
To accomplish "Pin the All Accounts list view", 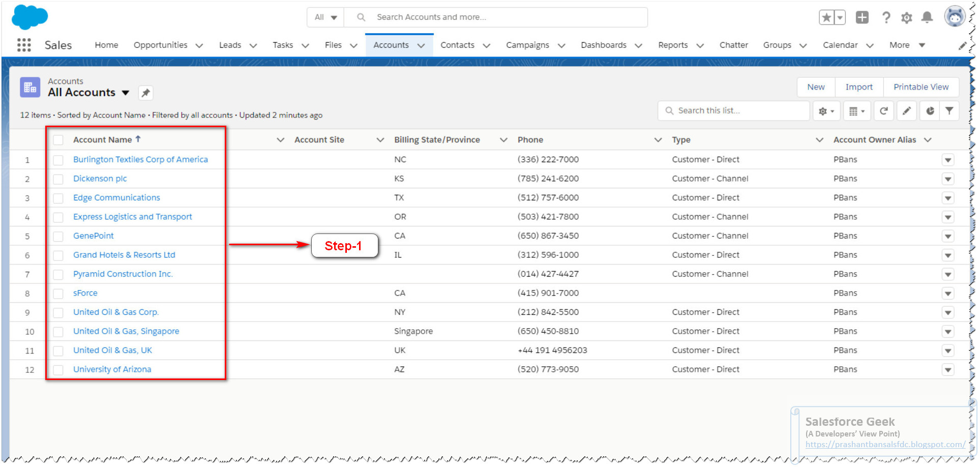I will point(145,93).
